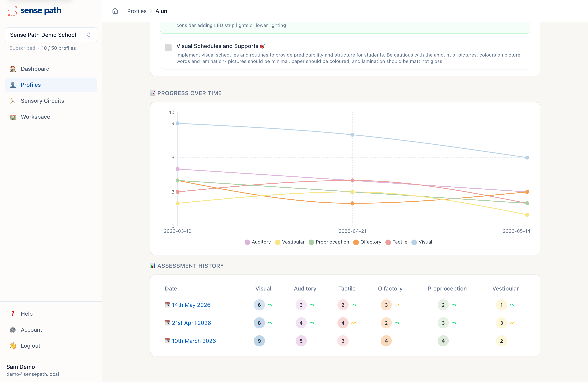Screen dimensions: 588x382
Task: Click the Proprioception column header
Action: point(447,289)
